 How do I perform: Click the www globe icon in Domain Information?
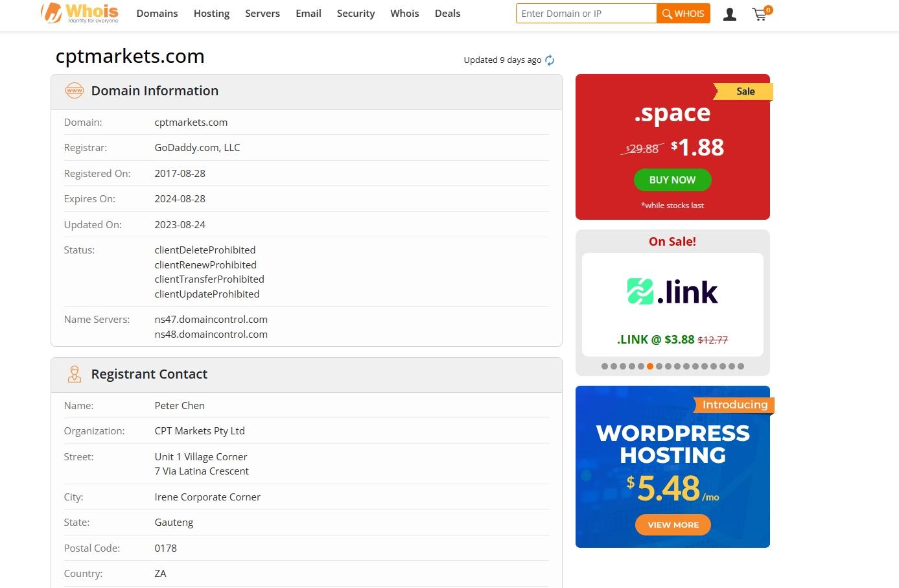pos(75,91)
